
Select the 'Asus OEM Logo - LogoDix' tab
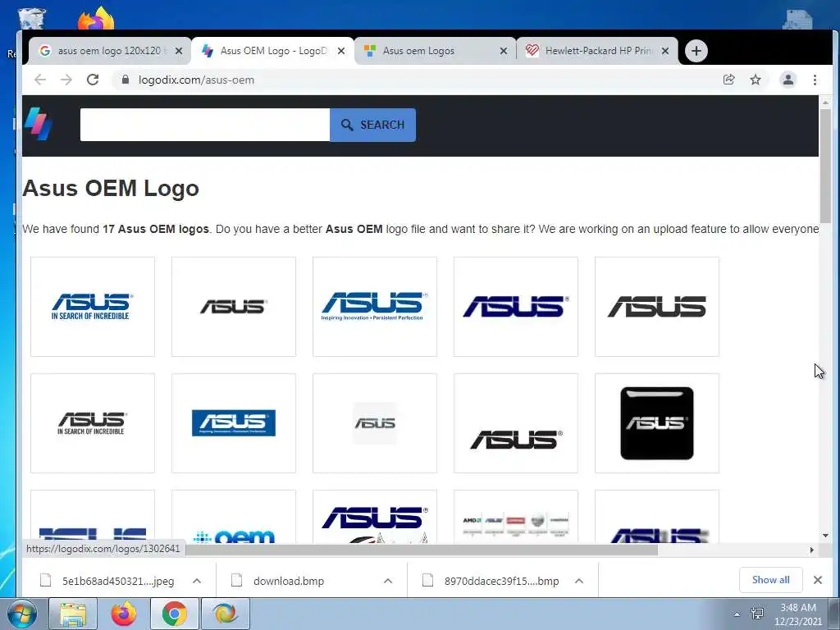tap(272, 51)
